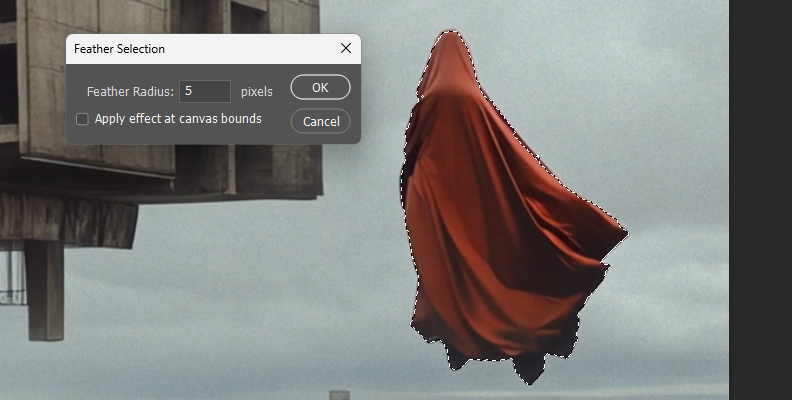792x400 pixels.
Task: Click the 'Feather Radius:' label
Action: point(130,91)
